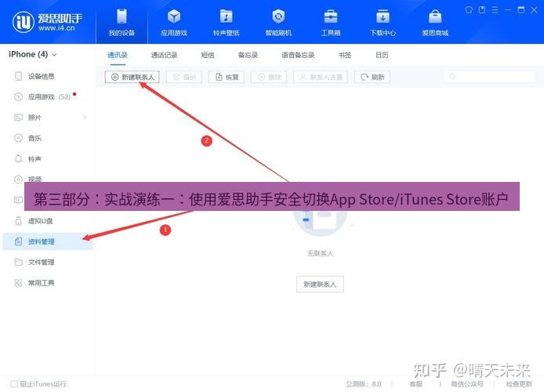Click the 新建联系人 toolbar button
This screenshot has height=392, width=544.
pyautogui.click(x=132, y=77)
